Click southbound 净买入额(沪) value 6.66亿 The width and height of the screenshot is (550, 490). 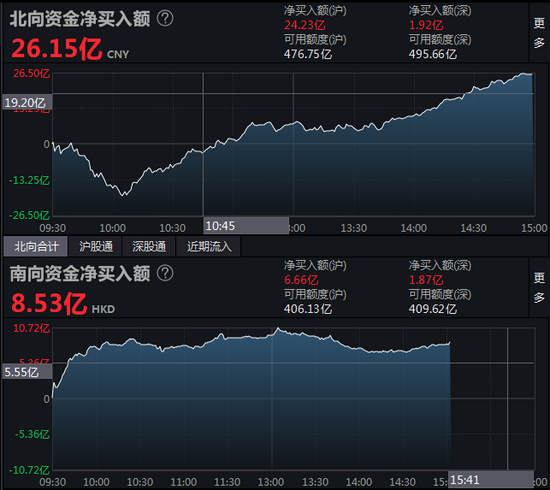(301, 280)
